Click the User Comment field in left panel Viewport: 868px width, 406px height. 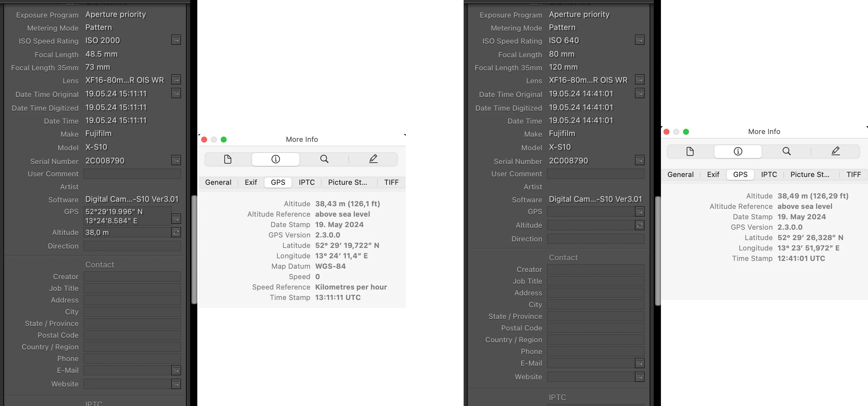(132, 174)
